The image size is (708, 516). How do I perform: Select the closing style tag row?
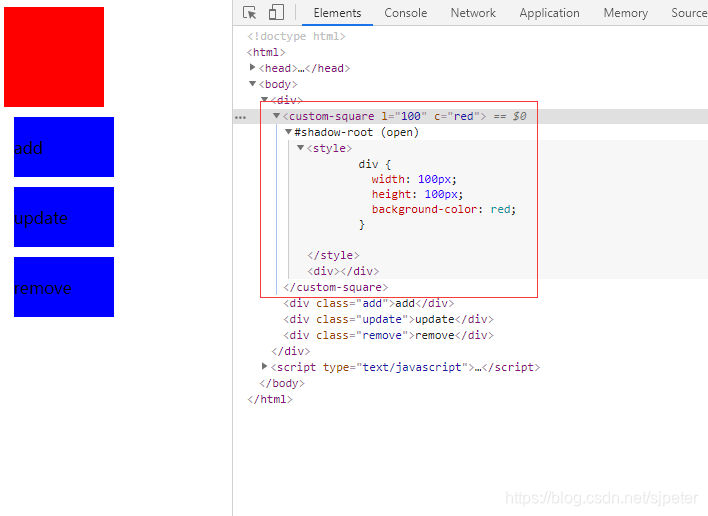tap(333, 256)
